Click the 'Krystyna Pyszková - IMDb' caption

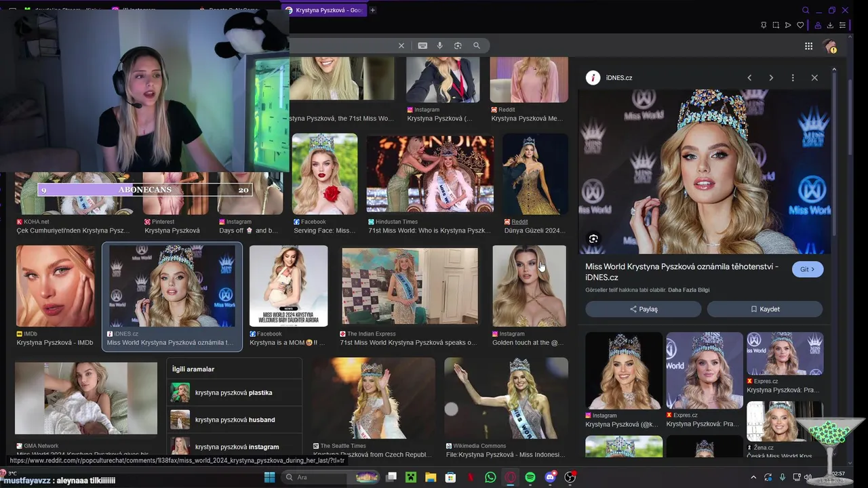[x=55, y=343]
